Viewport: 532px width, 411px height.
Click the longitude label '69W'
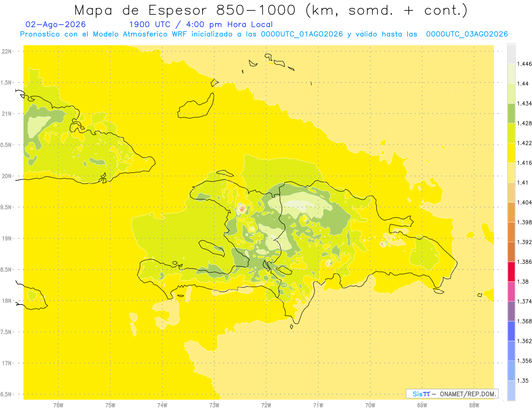click(x=422, y=405)
